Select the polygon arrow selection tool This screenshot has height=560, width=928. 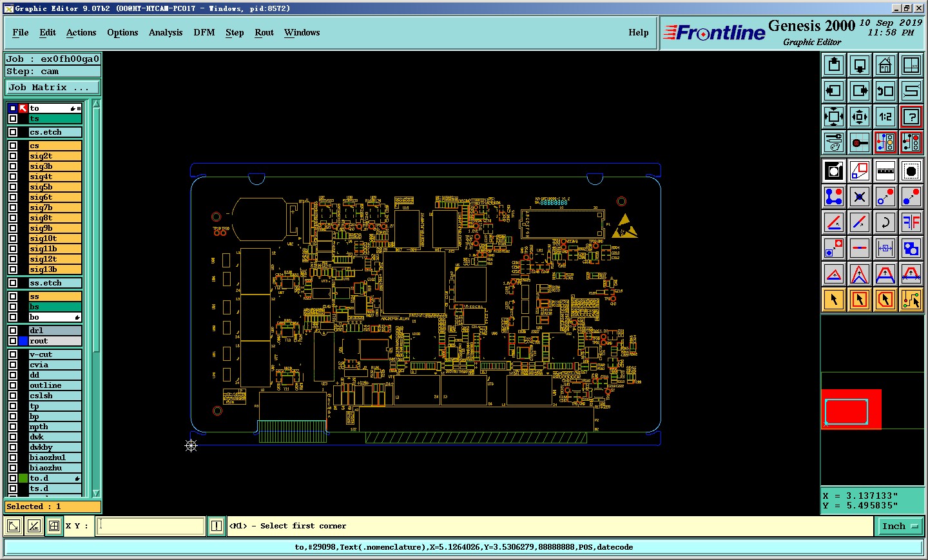(x=885, y=300)
